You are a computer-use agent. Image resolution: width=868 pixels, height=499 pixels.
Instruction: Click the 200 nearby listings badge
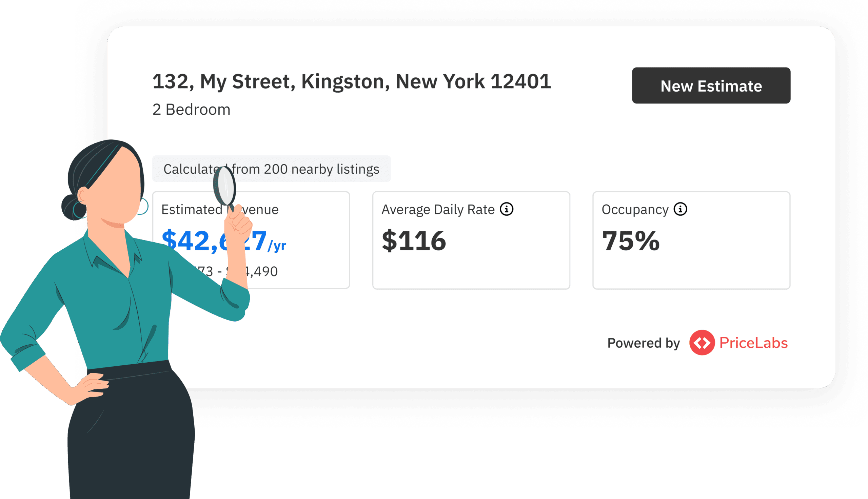click(x=305, y=169)
